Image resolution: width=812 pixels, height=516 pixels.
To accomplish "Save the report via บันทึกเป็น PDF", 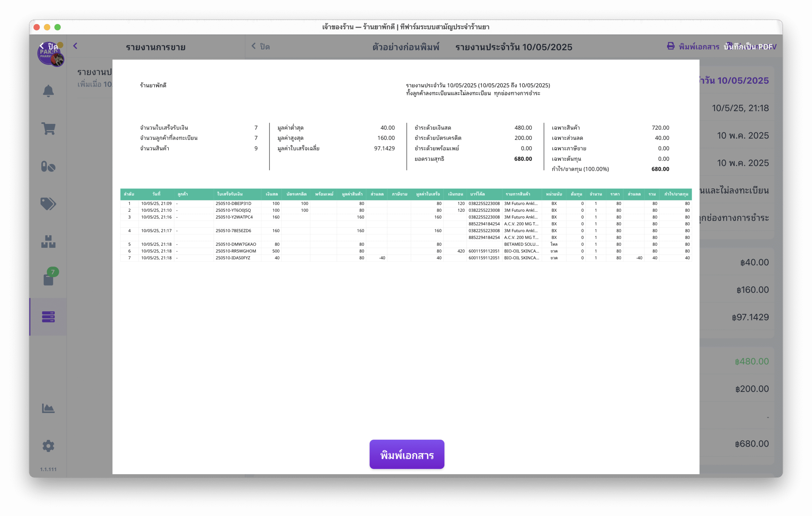I will 748,47.
